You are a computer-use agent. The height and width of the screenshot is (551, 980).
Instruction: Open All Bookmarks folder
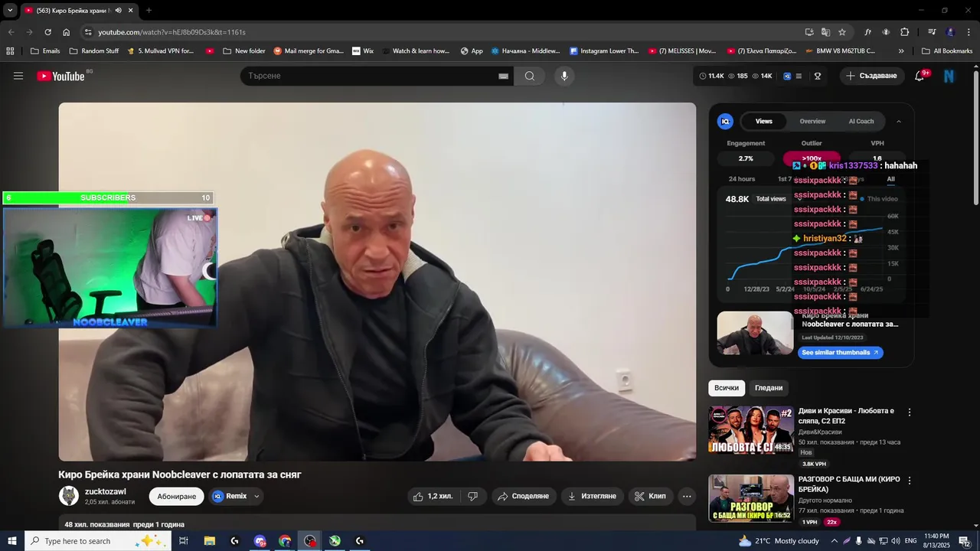947,51
